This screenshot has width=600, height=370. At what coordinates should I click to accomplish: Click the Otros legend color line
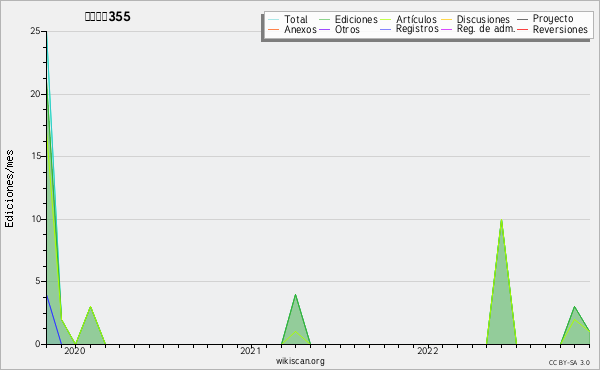(x=324, y=29)
